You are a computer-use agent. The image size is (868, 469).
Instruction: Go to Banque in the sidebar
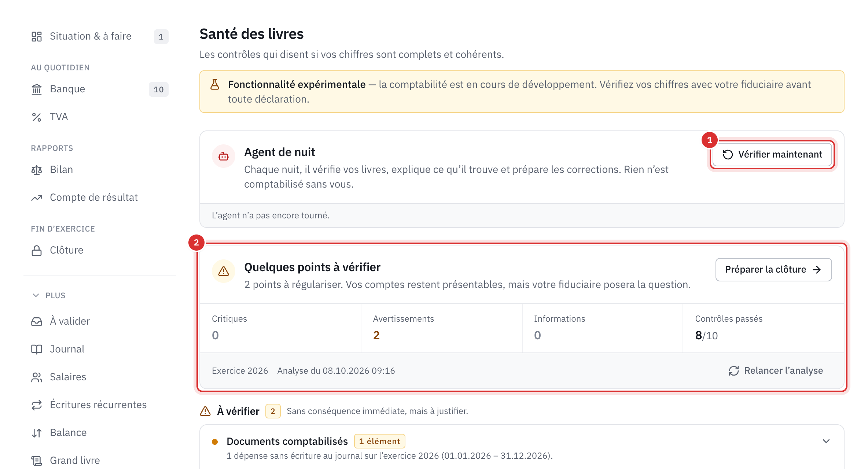[x=100, y=89]
